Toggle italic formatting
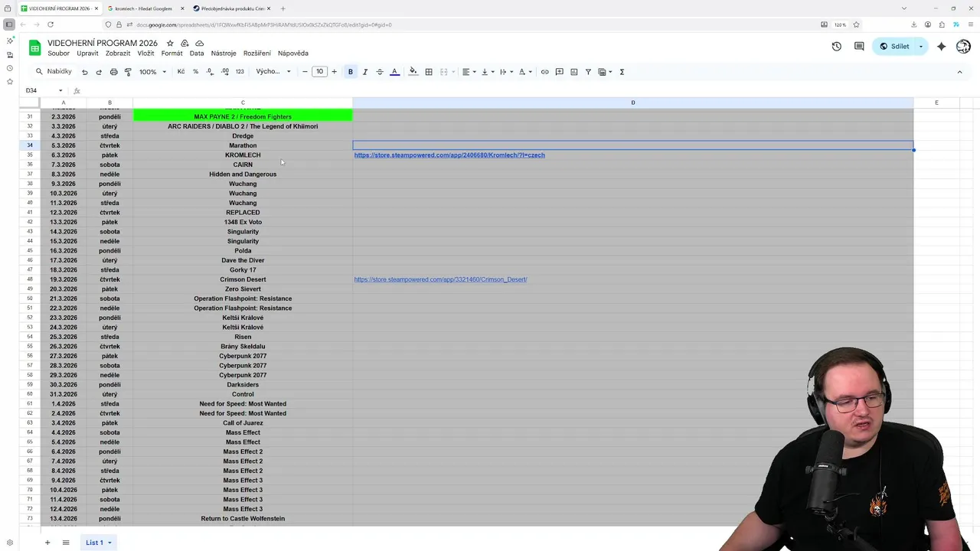This screenshot has width=980, height=551. point(365,72)
